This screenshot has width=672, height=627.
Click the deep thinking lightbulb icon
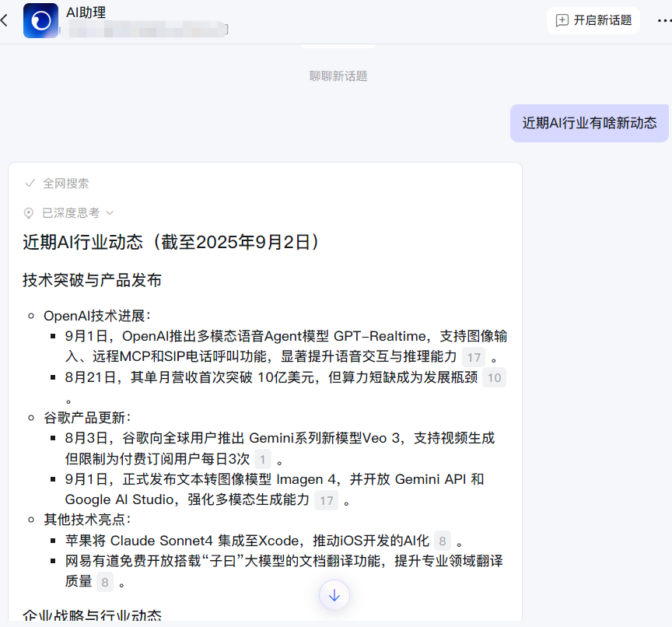click(x=29, y=213)
